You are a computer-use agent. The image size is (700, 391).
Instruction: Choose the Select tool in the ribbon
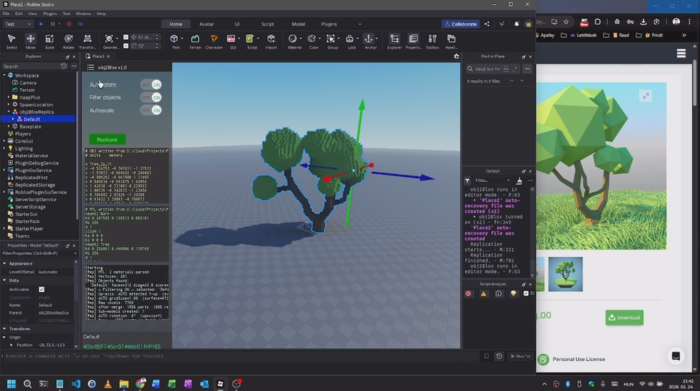pyautogui.click(x=12, y=41)
